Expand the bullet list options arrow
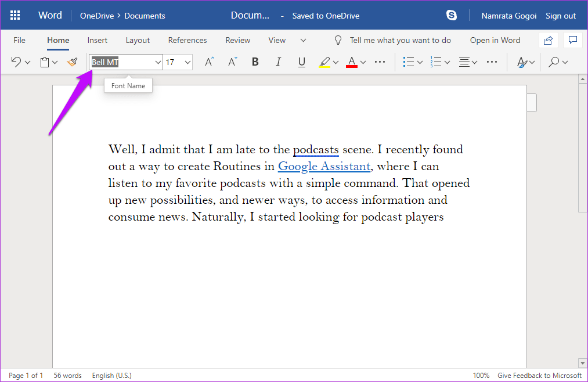 point(420,62)
